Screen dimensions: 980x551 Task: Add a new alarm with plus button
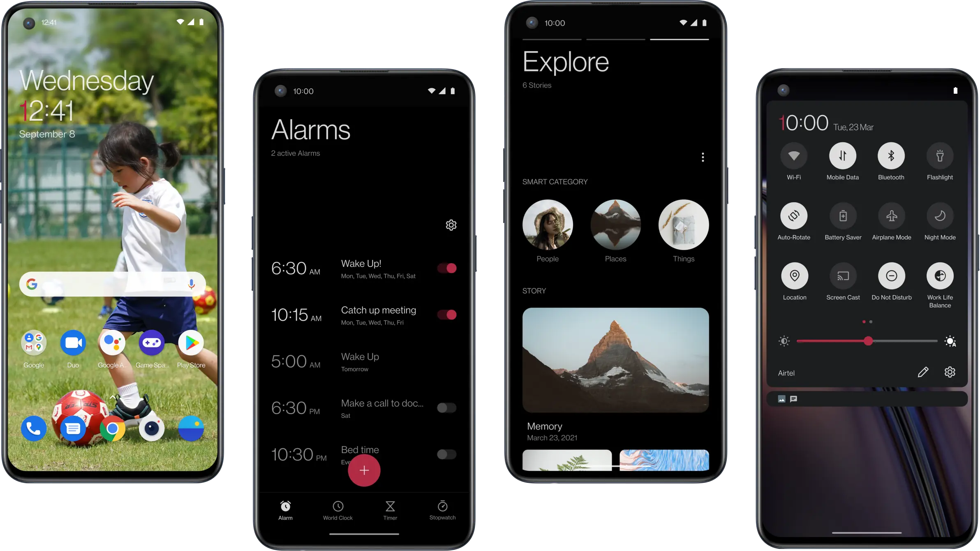tap(364, 470)
